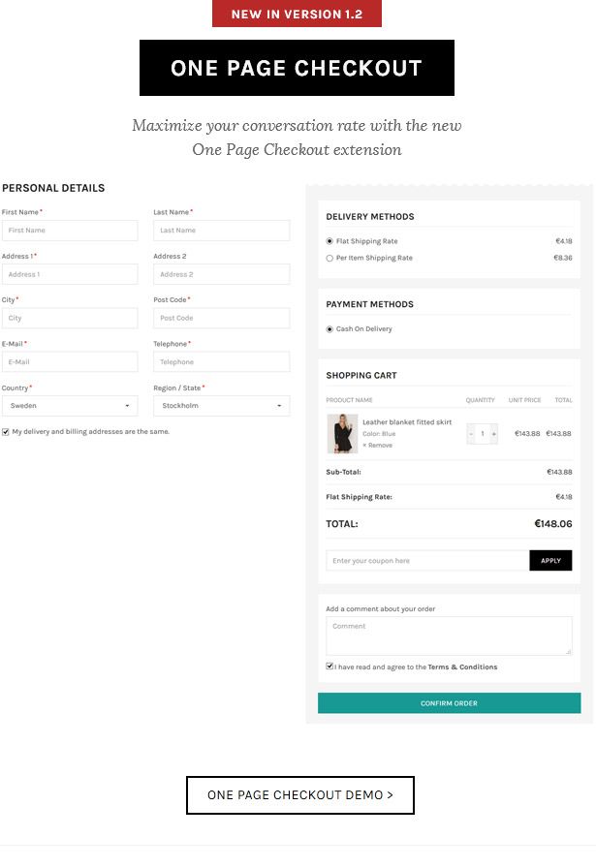The height and width of the screenshot is (868, 596).
Task: Select Per Item Shipping Rate option
Action: (x=330, y=259)
